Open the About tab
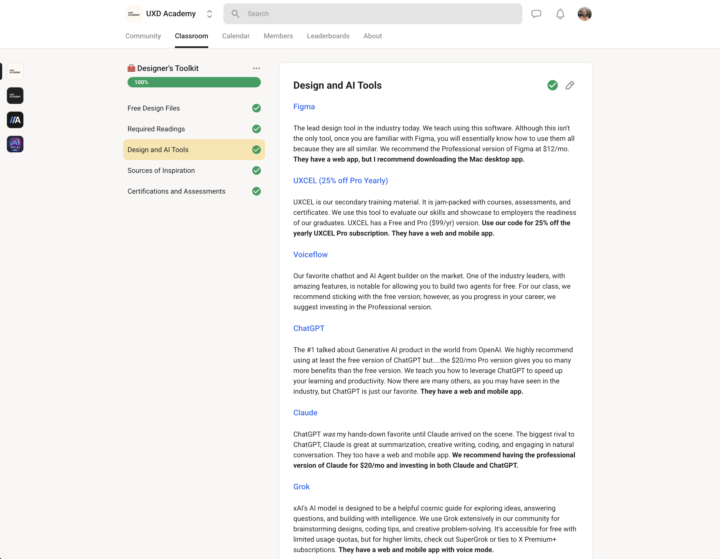The height and width of the screenshot is (559, 720). point(373,36)
